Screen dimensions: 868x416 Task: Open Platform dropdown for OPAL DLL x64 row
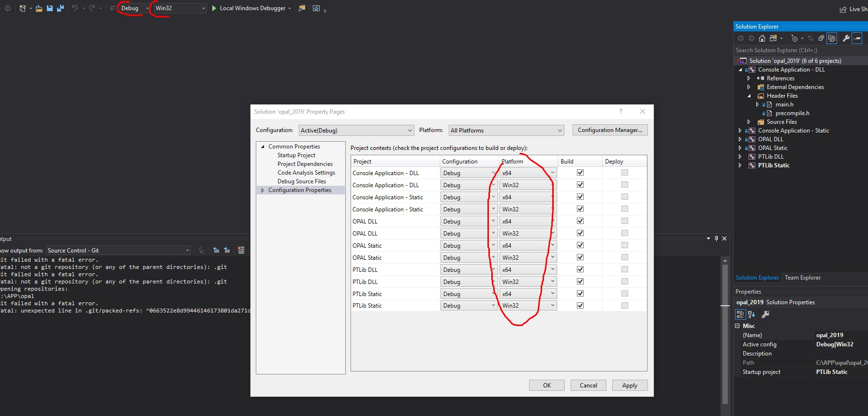tap(528, 221)
